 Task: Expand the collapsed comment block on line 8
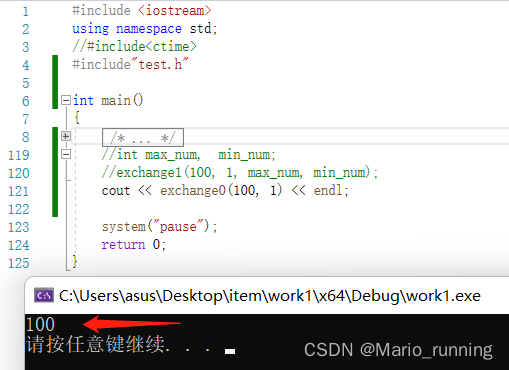point(66,136)
